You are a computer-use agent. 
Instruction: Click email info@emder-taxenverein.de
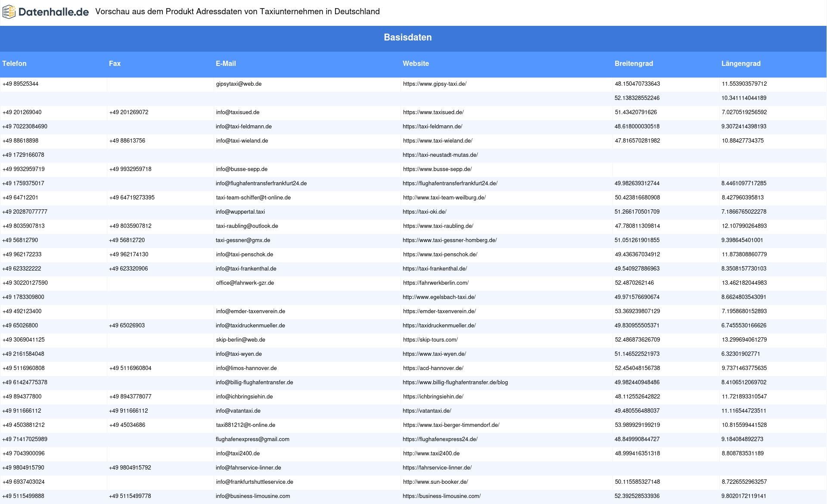point(251,311)
